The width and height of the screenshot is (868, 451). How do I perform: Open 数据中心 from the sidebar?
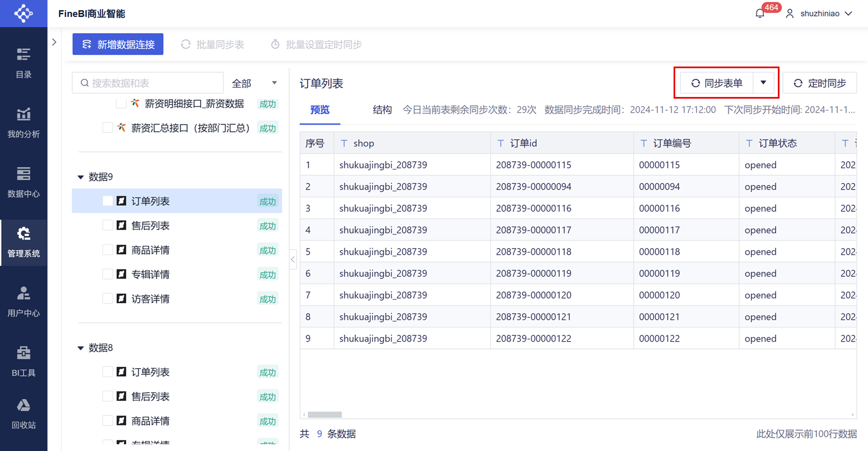click(24, 182)
